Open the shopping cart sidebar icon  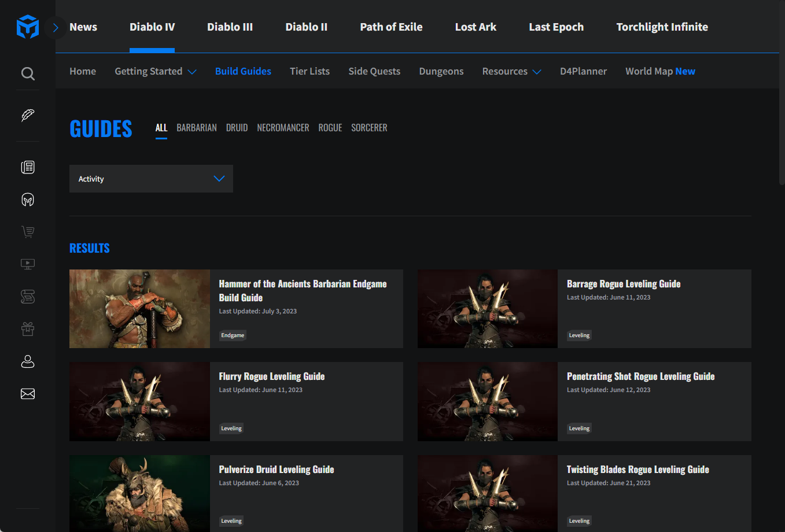(28, 232)
